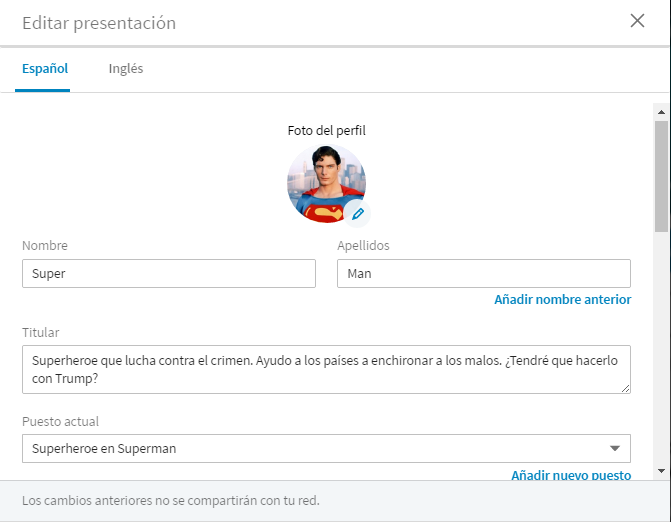This screenshot has height=522, width=671.
Task: Click the Apellidos field containing Man
Action: (484, 273)
